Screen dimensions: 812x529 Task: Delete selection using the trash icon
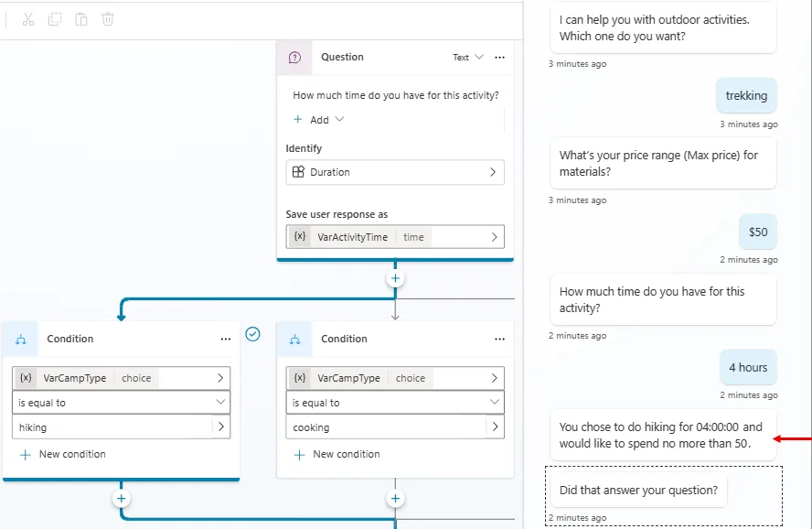(x=108, y=19)
